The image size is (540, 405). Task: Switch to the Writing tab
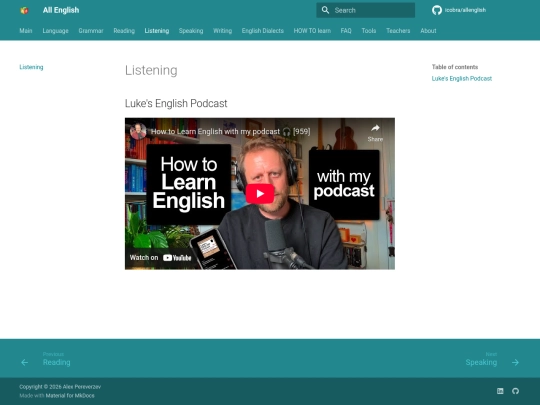(222, 31)
